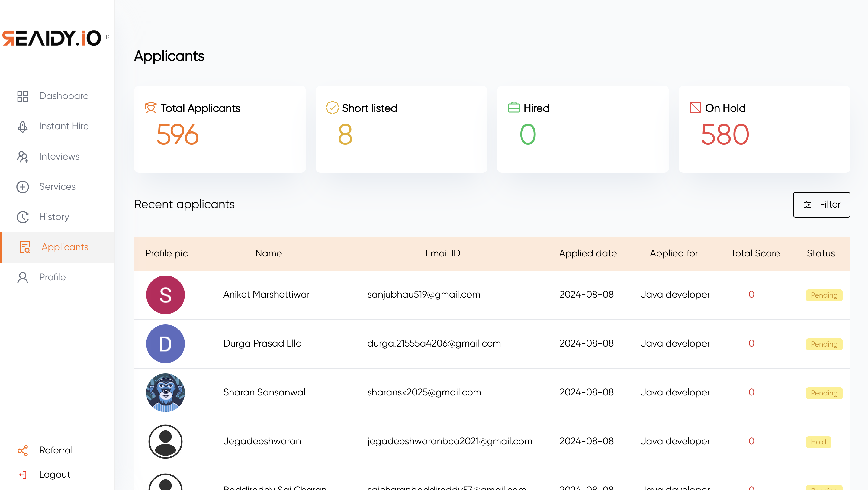
Task: Click the Applied for column header
Action: (674, 253)
